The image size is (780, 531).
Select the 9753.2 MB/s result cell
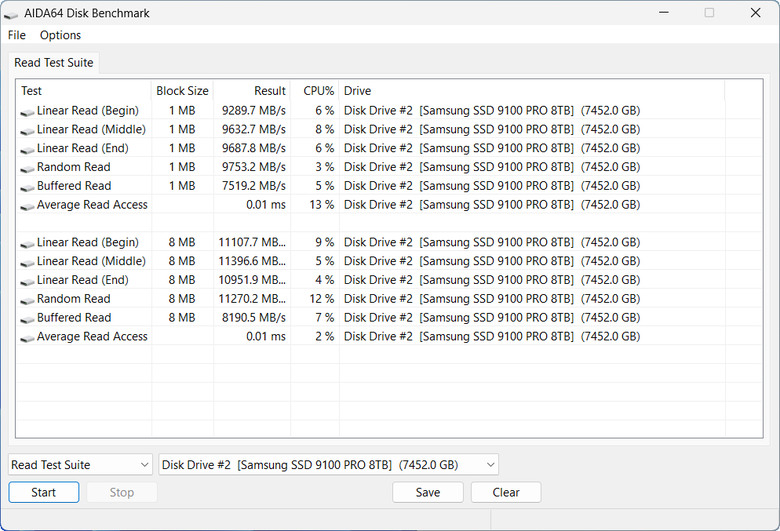click(x=254, y=167)
